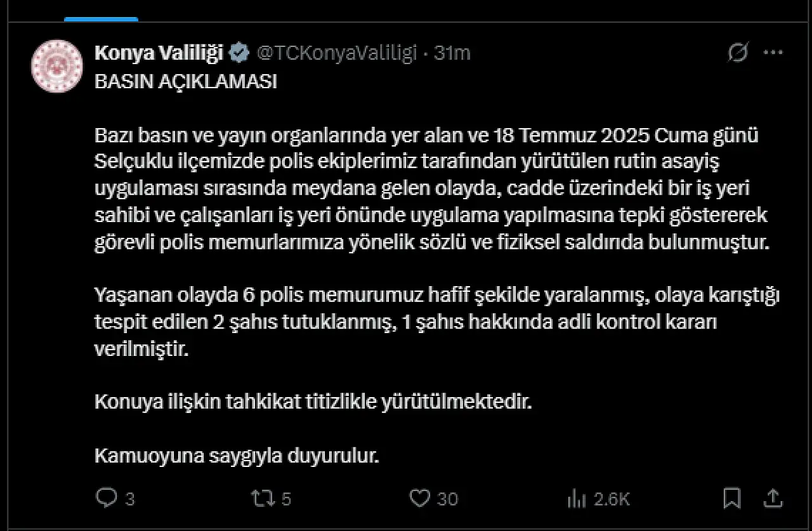Click the reply count 3

129,499
